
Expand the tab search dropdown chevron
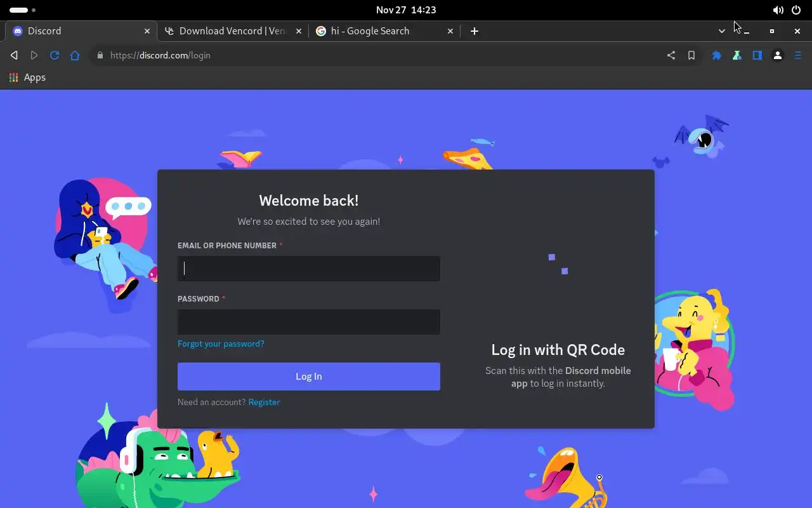point(722,30)
